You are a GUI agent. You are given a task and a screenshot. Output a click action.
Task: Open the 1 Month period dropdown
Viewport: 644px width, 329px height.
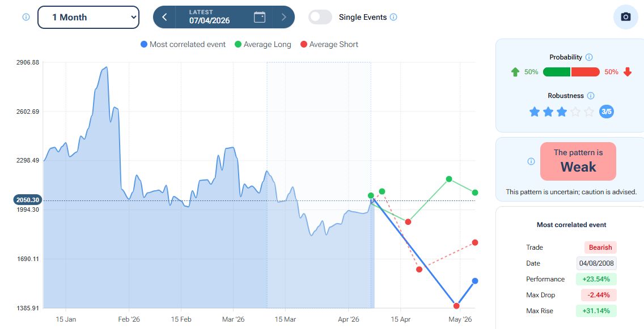(x=88, y=17)
